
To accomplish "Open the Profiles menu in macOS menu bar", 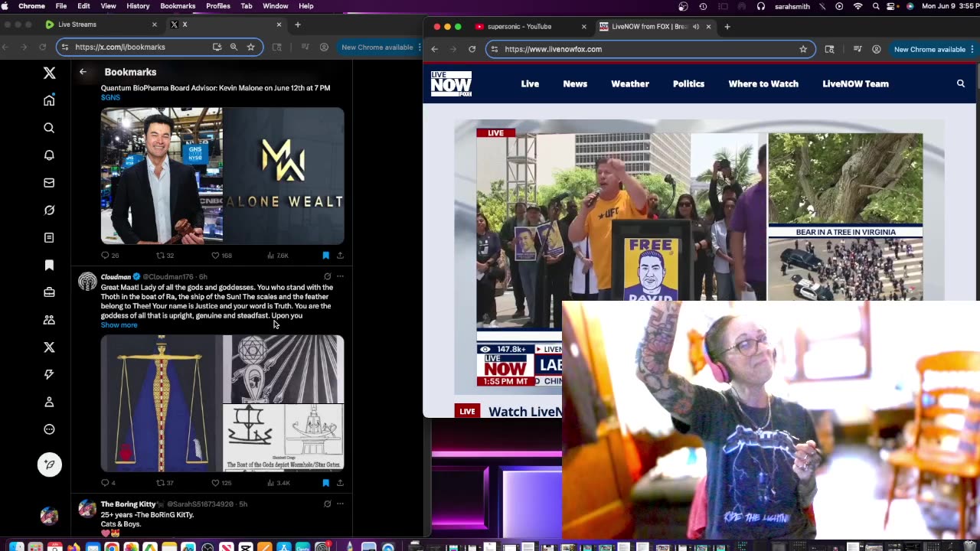I will pyautogui.click(x=218, y=6).
